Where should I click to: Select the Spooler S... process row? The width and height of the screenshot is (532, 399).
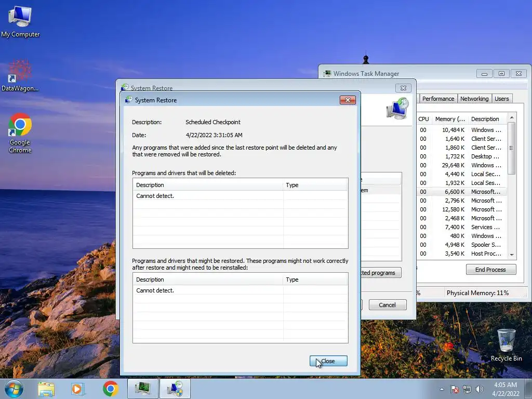coord(461,245)
